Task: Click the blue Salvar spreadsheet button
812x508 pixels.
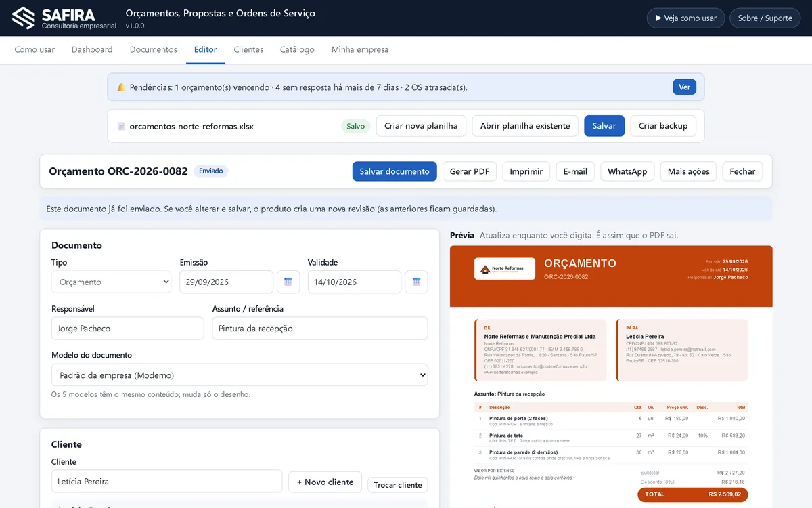Action: click(x=604, y=126)
